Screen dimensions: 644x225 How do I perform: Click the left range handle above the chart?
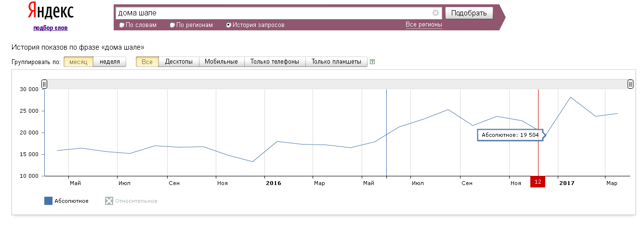(x=44, y=84)
